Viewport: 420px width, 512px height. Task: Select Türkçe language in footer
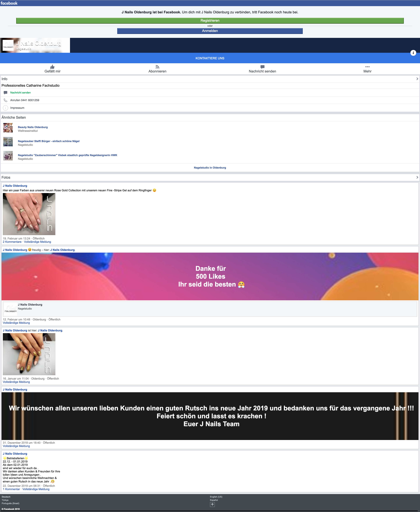(x=5, y=500)
